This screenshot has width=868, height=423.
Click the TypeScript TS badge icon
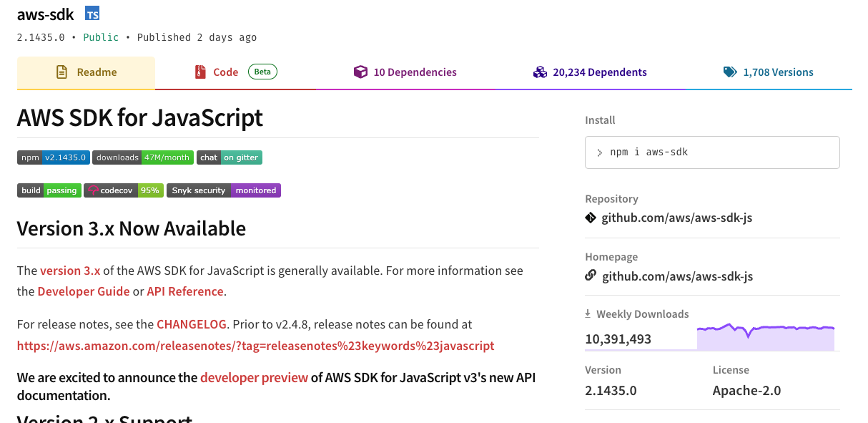point(92,13)
